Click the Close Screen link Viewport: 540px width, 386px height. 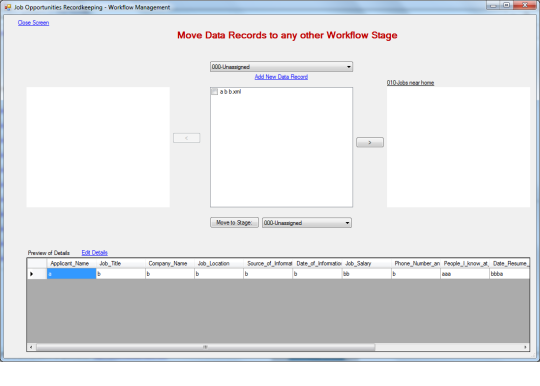(x=33, y=23)
